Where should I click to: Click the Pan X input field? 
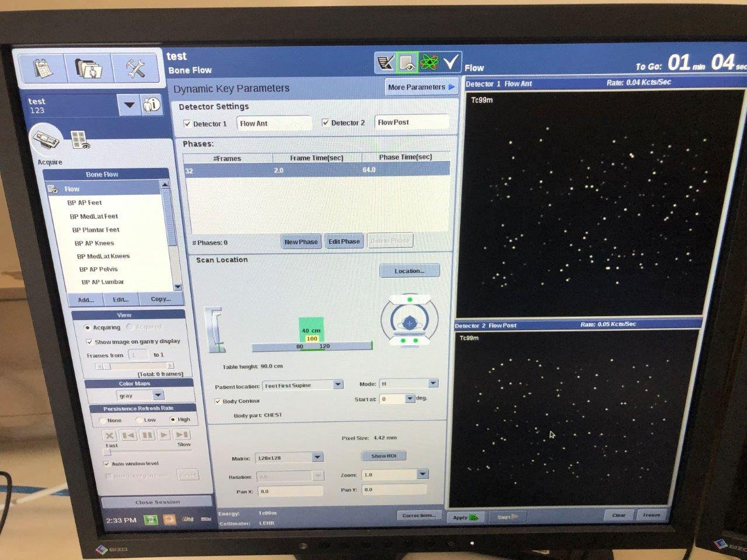pyautogui.click(x=289, y=492)
